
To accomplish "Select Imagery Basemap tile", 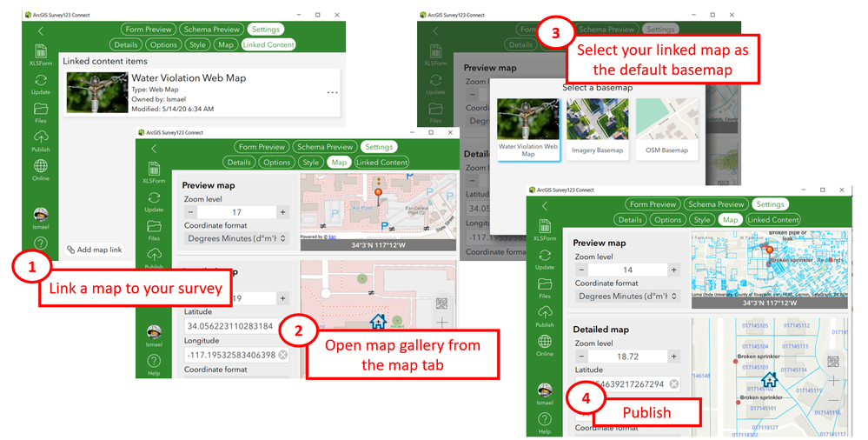I will point(597,130).
